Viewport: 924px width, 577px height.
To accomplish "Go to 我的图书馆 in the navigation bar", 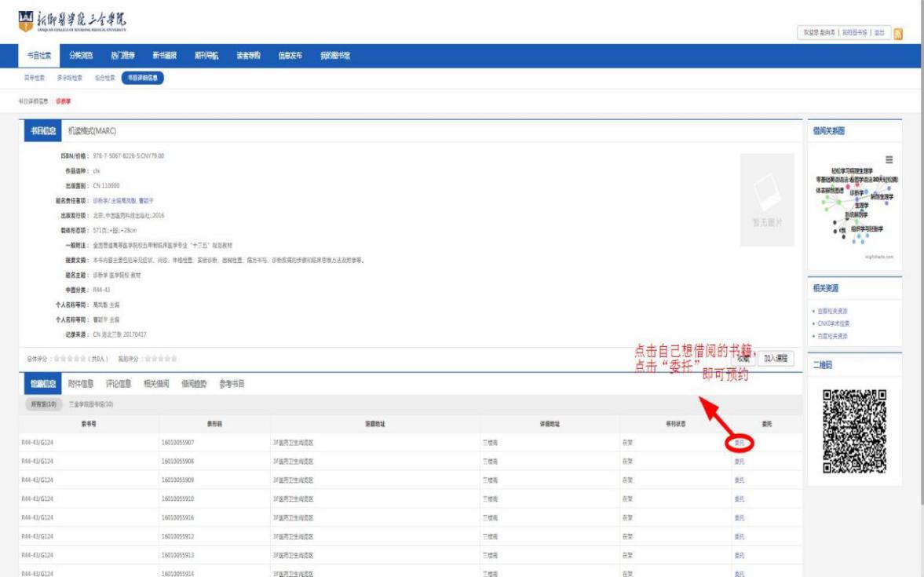I will [x=334, y=56].
